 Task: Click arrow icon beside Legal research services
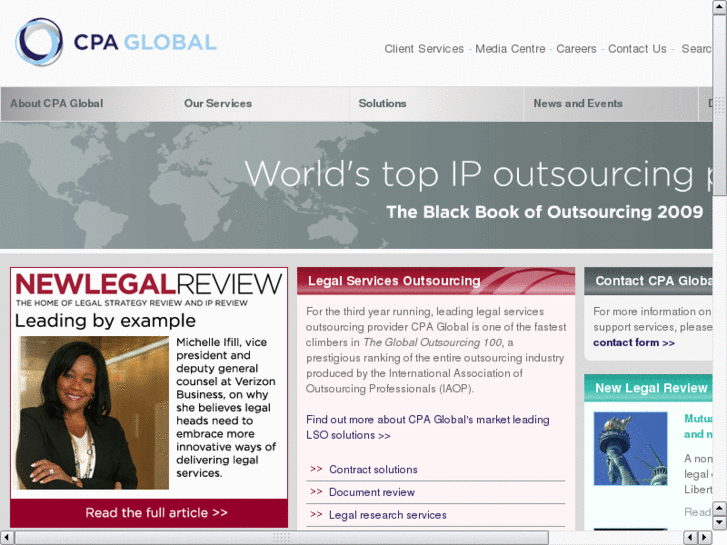[316, 514]
